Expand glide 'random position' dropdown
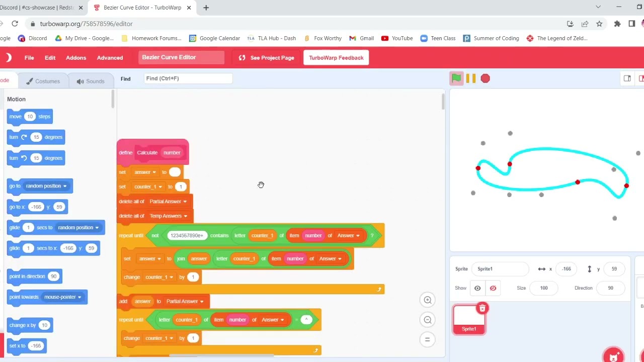The height and width of the screenshot is (362, 644). tap(97, 228)
